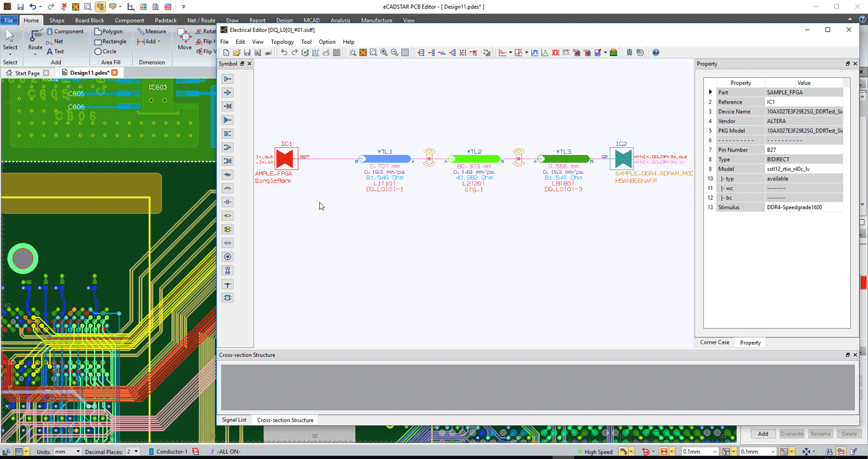868x459 pixels.
Task: Switch to Corner Case tab
Action: 714,343
